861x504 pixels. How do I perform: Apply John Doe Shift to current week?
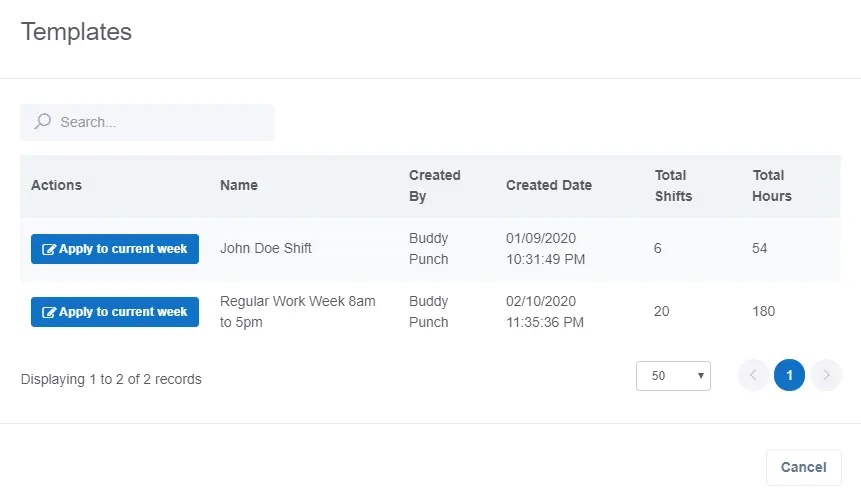click(x=115, y=249)
